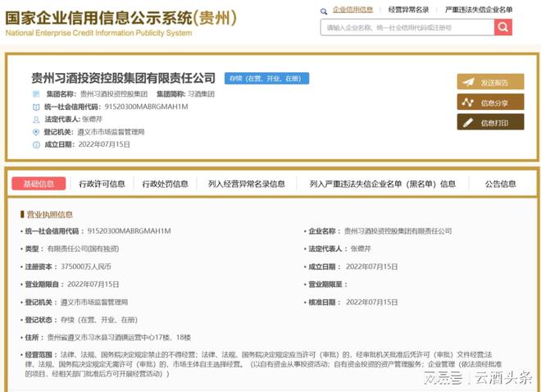541x392 pixels.
Task: Click the address text 习酒镇运营中心17楼、18楼
Action: [x=148, y=338]
